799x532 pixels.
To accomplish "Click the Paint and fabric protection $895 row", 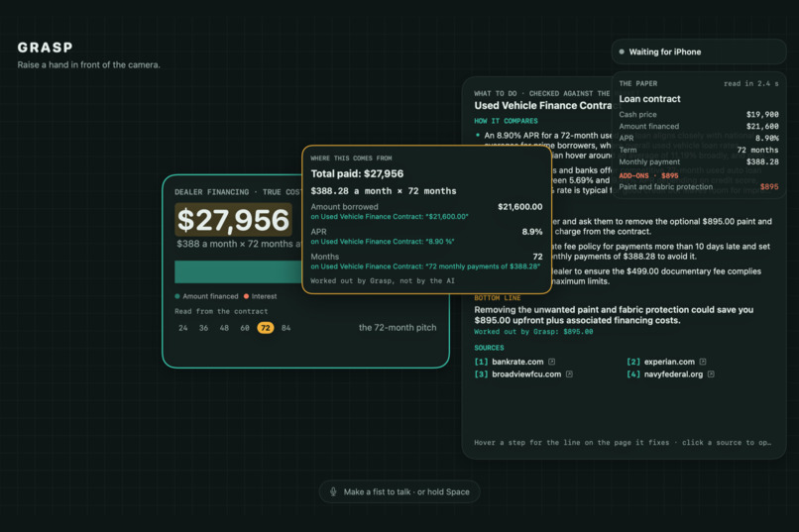I will click(x=699, y=187).
